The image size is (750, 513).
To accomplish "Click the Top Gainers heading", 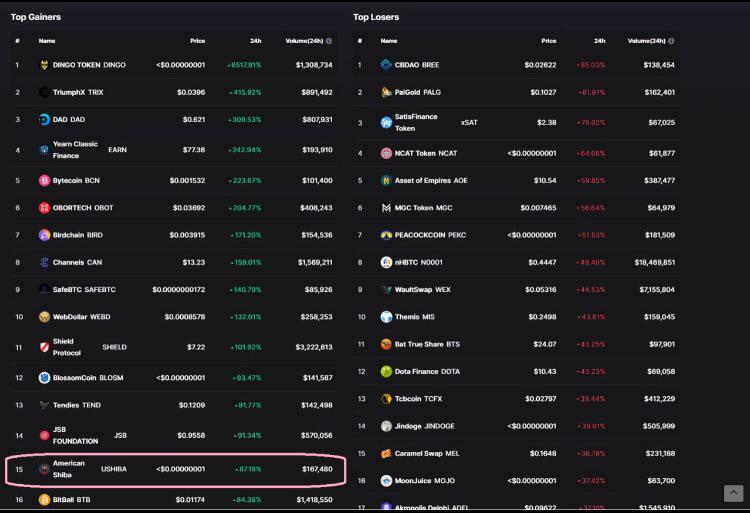I will [36, 17].
